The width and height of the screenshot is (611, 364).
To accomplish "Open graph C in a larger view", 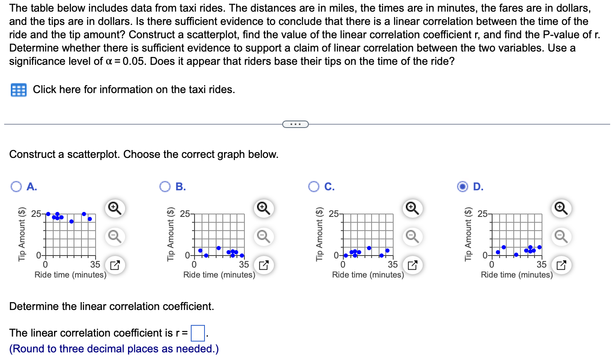I will 411,265.
